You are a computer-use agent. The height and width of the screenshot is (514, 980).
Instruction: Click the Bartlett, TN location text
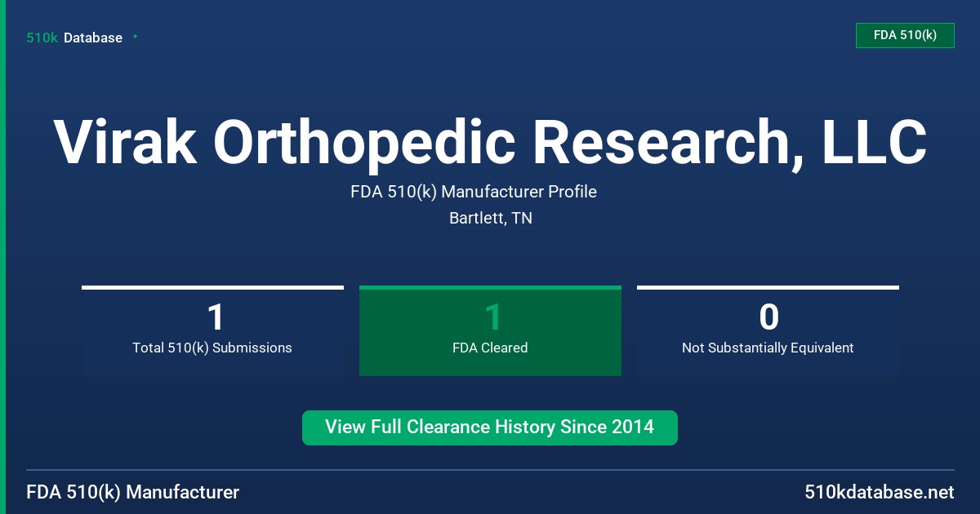tap(491, 219)
